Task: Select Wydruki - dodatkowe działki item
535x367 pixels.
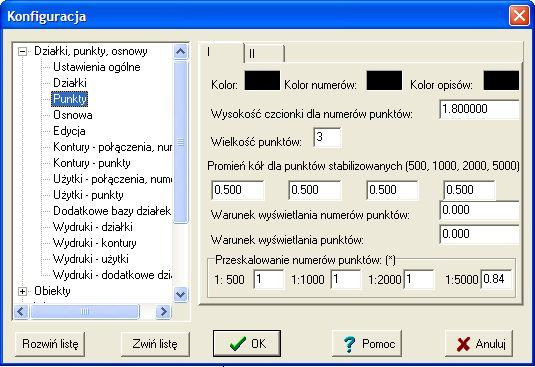Action: click(112, 275)
